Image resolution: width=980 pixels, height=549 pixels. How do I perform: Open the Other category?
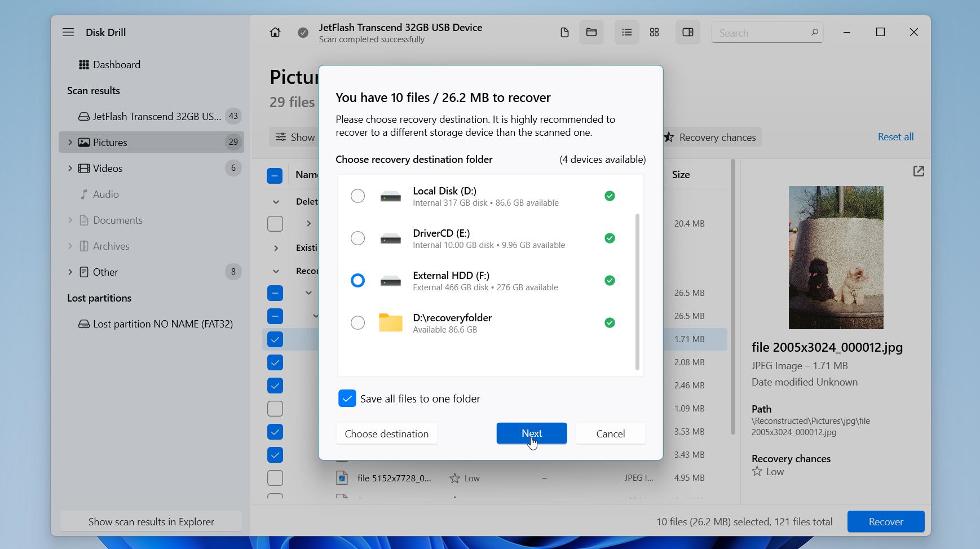(x=151, y=272)
